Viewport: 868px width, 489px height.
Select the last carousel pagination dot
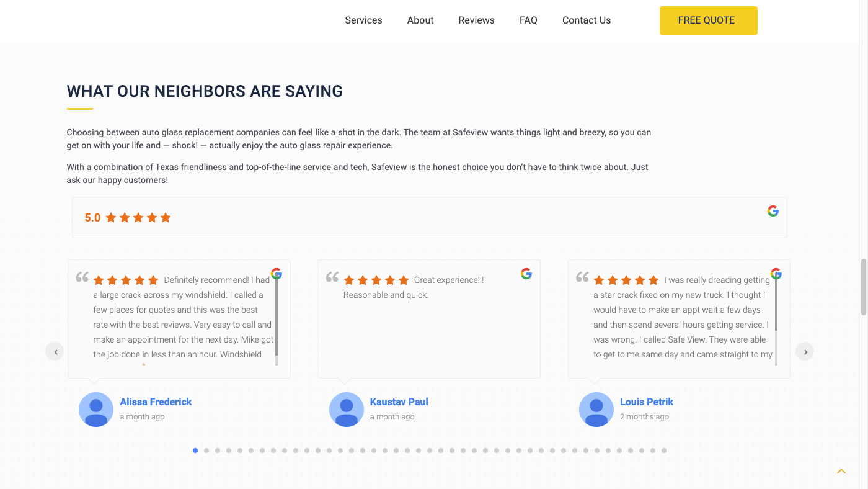(664, 451)
